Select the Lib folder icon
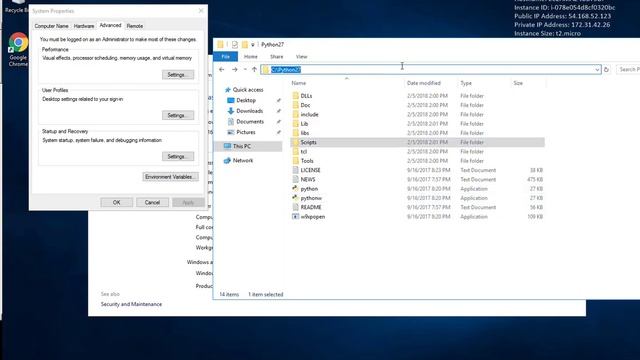This screenshot has width=640, height=360. click(296, 124)
